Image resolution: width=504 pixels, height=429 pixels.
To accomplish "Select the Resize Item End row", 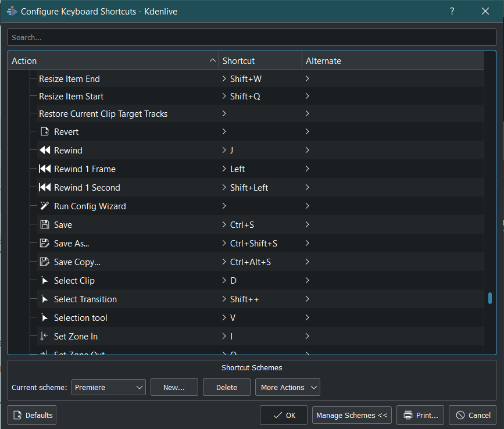I will click(x=260, y=78).
